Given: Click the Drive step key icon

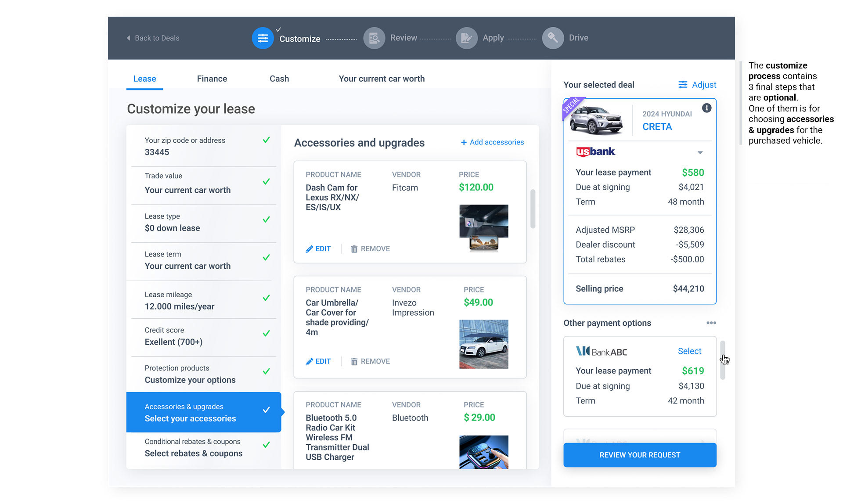Looking at the screenshot, I should [x=553, y=38].
